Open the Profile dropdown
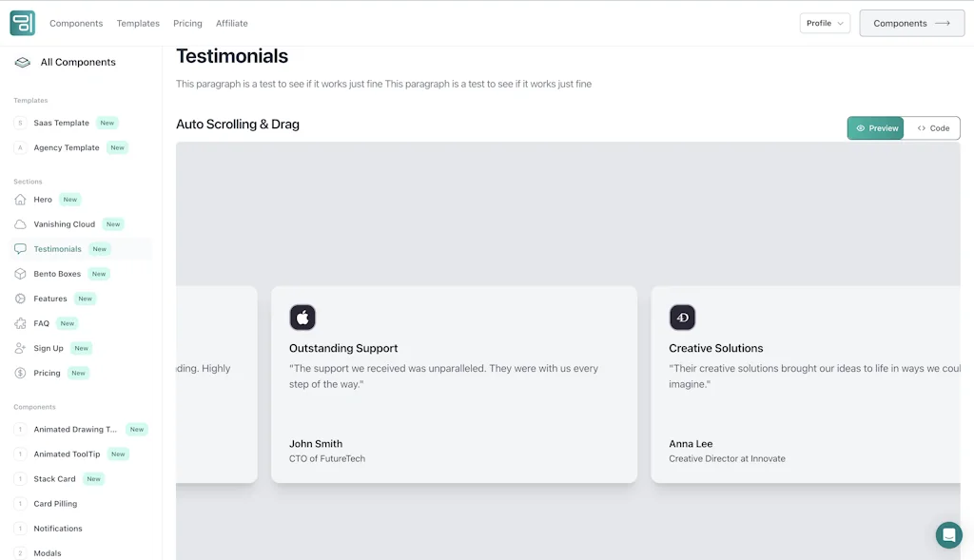974x560 pixels. point(825,23)
